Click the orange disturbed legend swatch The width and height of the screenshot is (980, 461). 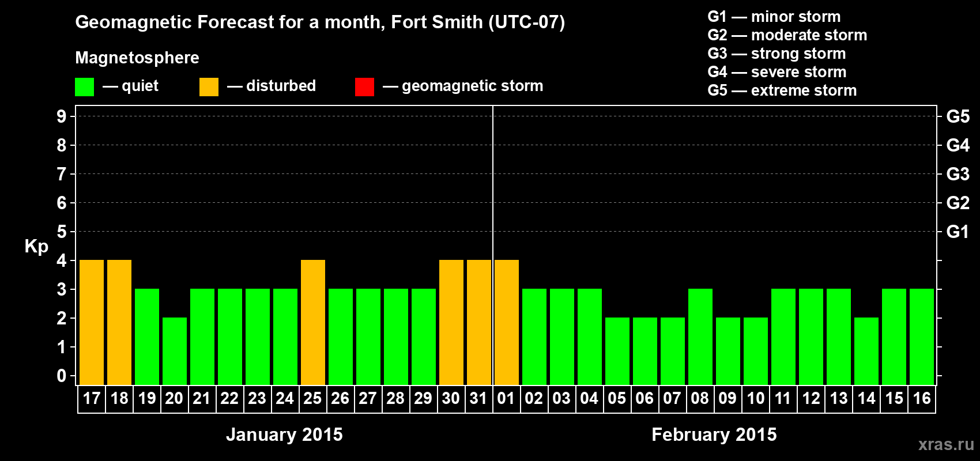click(209, 87)
